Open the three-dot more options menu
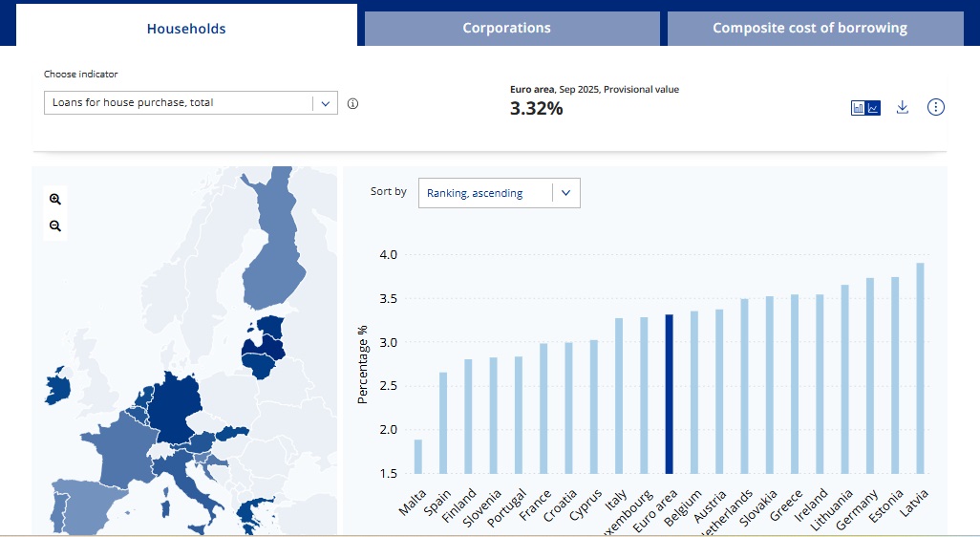Image resolution: width=980 pixels, height=537 pixels. tap(936, 107)
